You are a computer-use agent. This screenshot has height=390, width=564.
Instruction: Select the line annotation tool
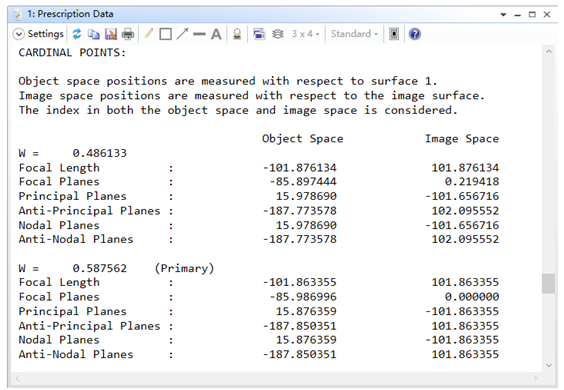click(x=199, y=35)
